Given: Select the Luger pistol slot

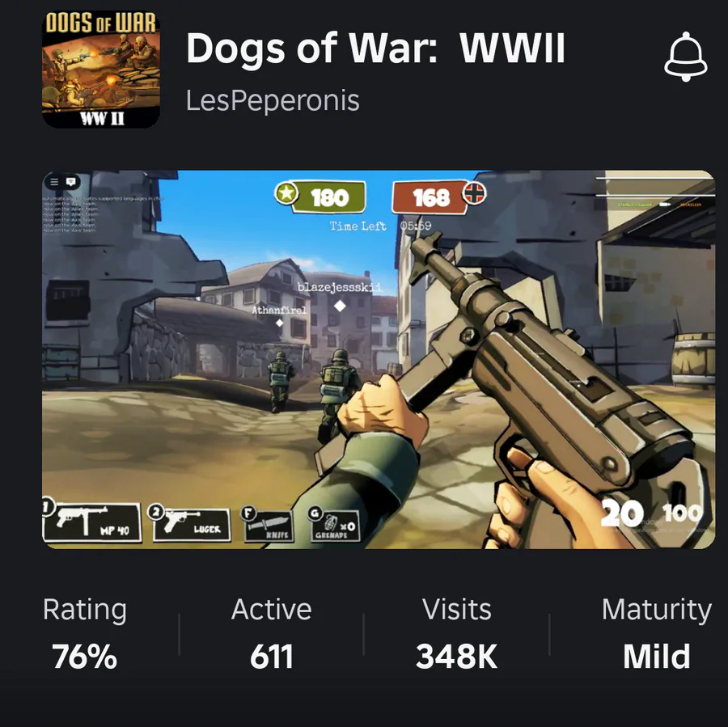Looking at the screenshot, I should 190,524.
